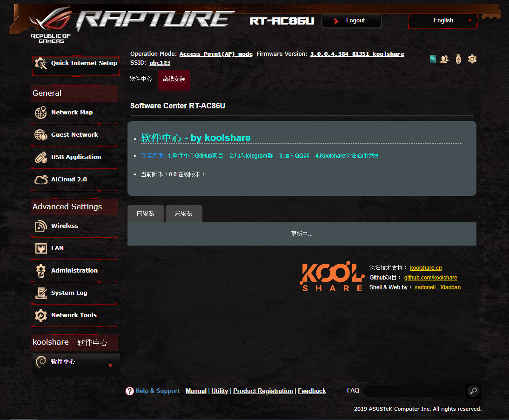Open the Network Tools menu item
Viewport: 509px width, 420px height.
74,315
